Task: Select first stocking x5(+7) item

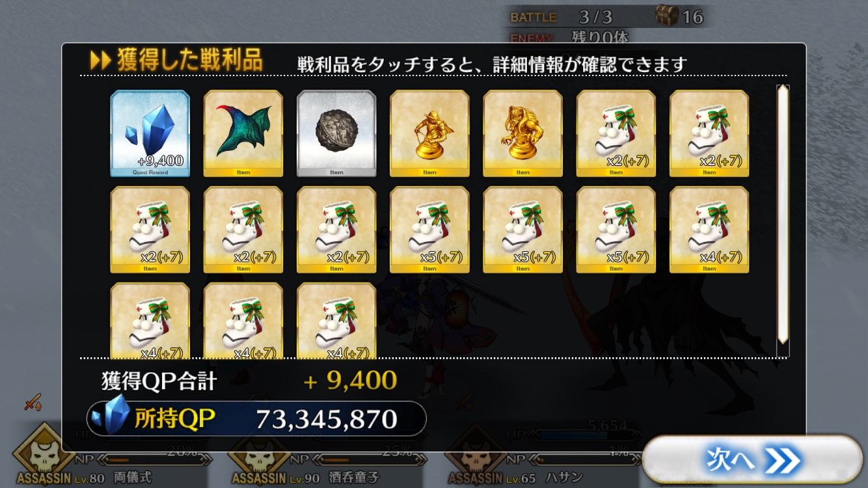Action: tap(429, 230)
